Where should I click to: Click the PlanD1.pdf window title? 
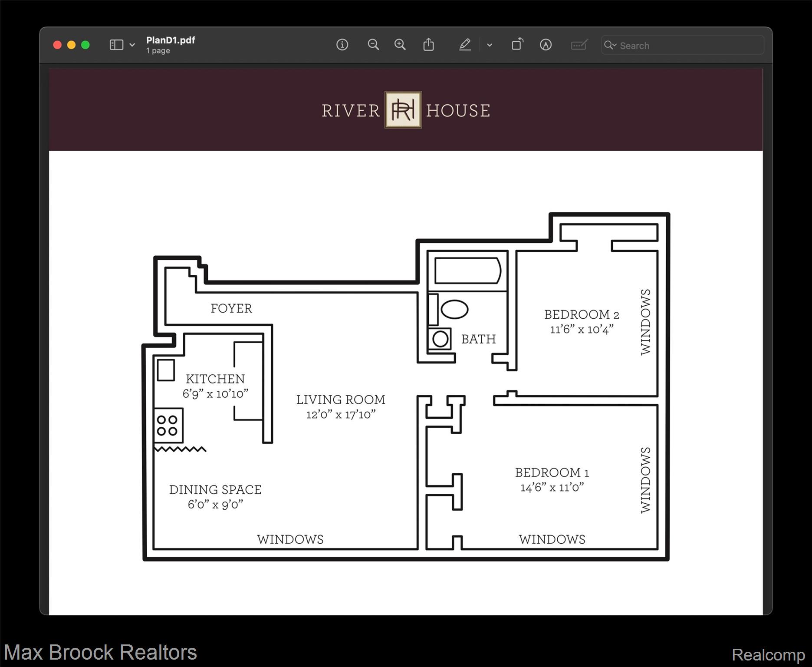coord(171,40)
